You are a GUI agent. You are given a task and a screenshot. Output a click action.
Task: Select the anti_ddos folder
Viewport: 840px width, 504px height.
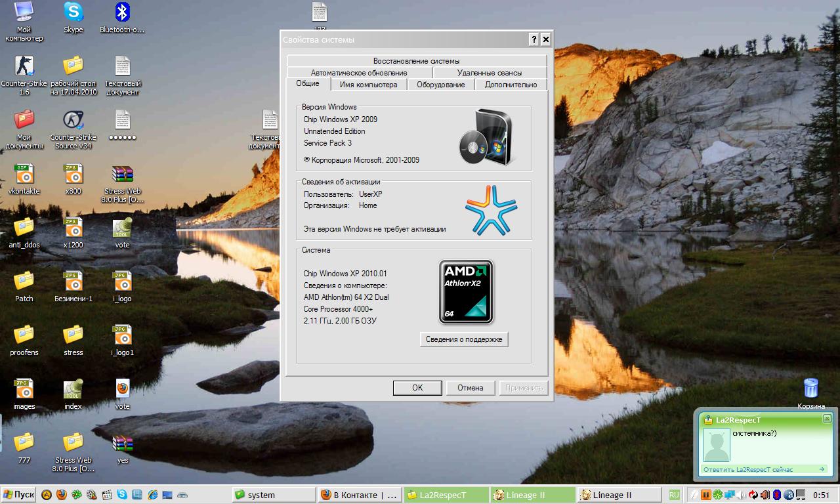point(24,233)
